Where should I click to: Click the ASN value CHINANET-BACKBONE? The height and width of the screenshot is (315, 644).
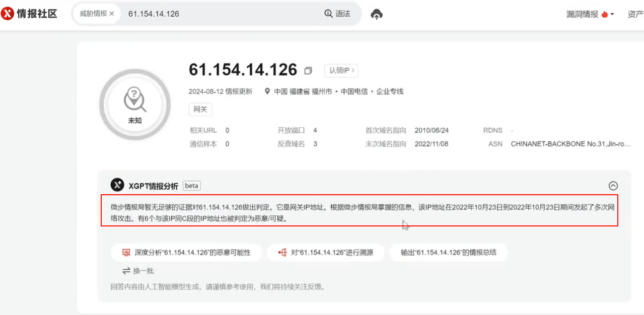point(570,144)
